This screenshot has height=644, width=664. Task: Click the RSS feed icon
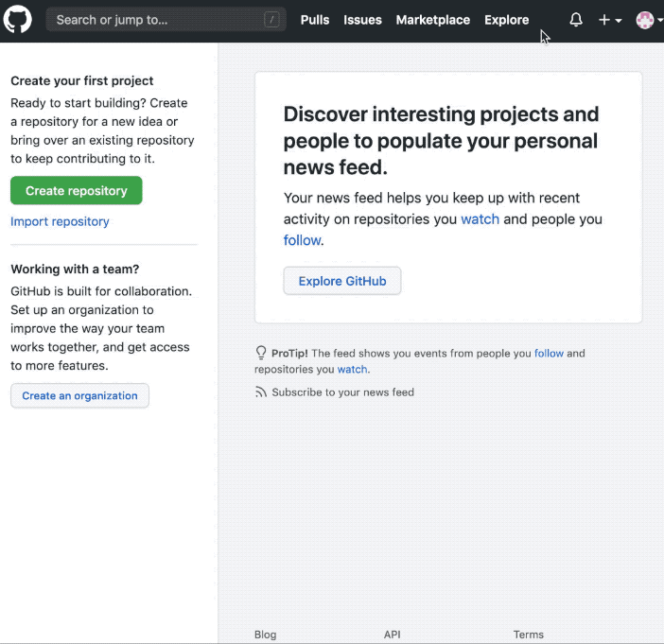click(261, 392)
